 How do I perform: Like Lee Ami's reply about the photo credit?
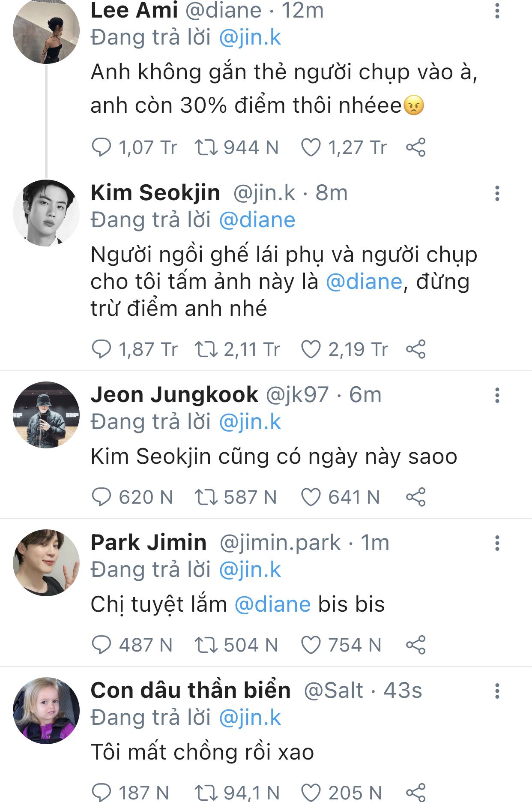coord(311,148)
